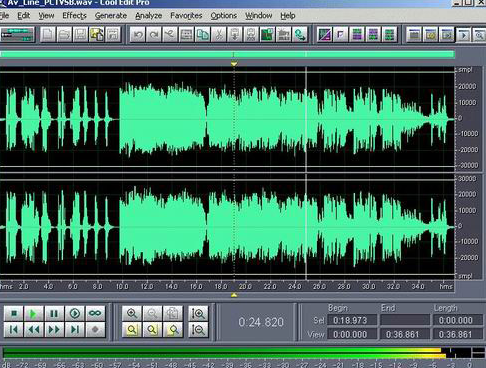
Task: Click the open folder icon in the toolbar
Action: [64, 35]
